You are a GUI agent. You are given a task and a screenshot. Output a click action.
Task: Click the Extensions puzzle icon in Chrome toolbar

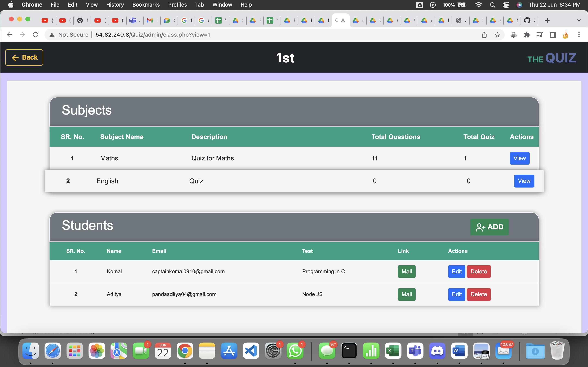(526, 35)
